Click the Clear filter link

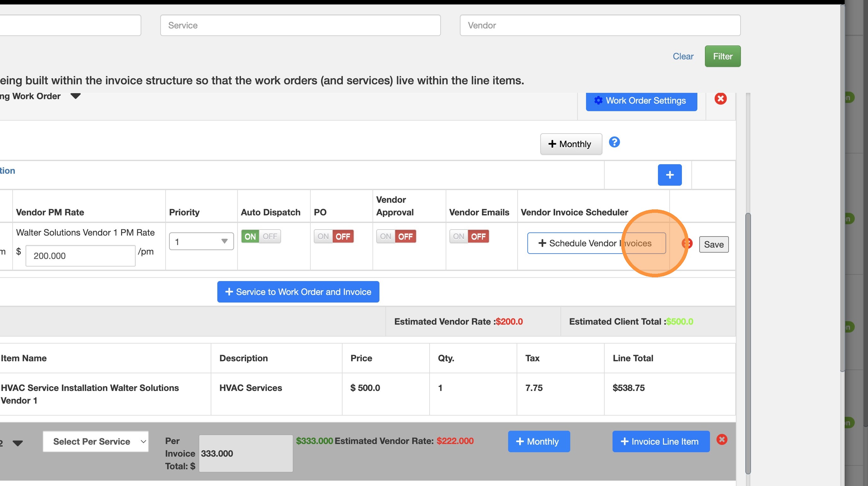click(683, 56)
